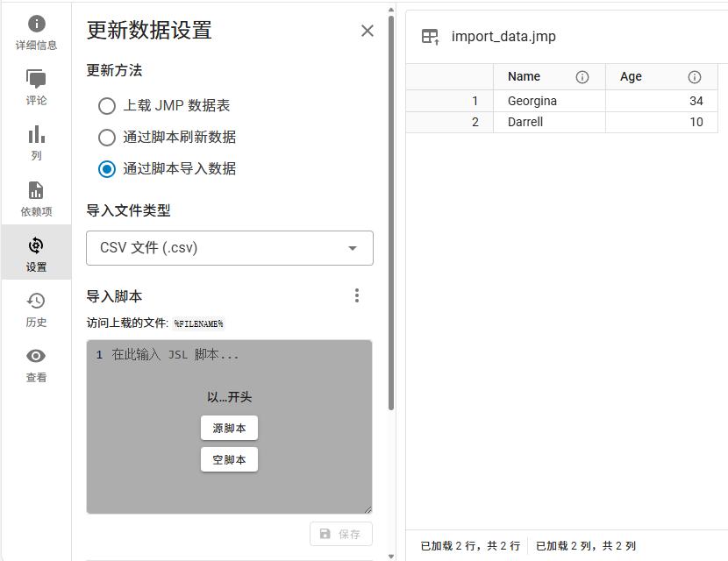The height and width of the screenshot is (561, 728).
Task: Click the 导入脚本 section heading
Action: (x=114, y=296)
